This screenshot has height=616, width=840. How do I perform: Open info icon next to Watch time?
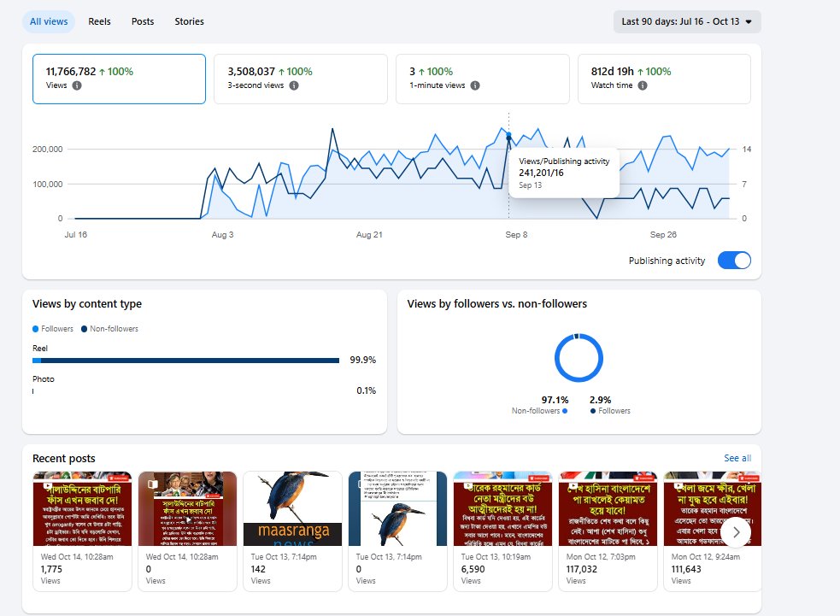click(643, 85)
